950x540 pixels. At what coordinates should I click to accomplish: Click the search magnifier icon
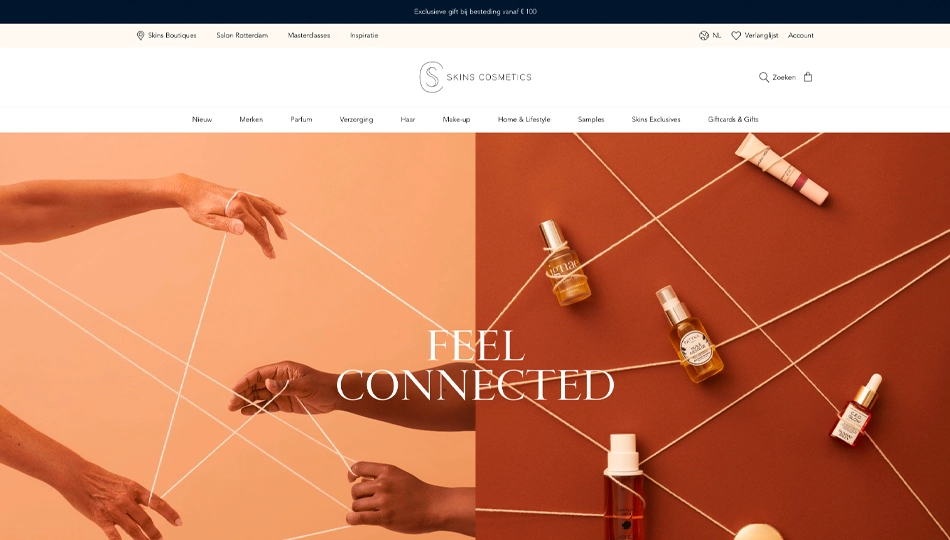click(x=764, y=77)
